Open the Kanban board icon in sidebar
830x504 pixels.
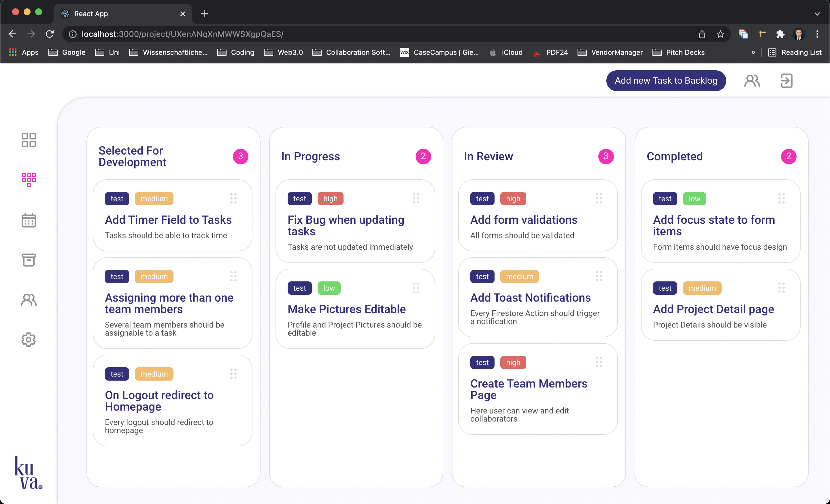point(28,178)
